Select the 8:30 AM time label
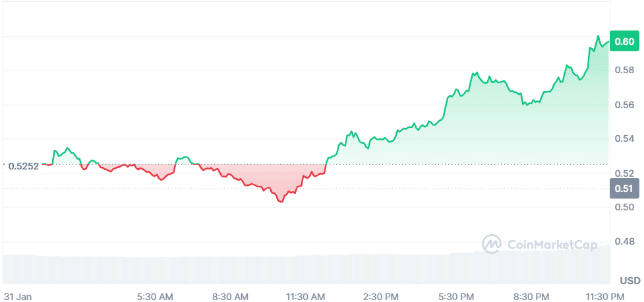644x302 pixels. point(231,296)
